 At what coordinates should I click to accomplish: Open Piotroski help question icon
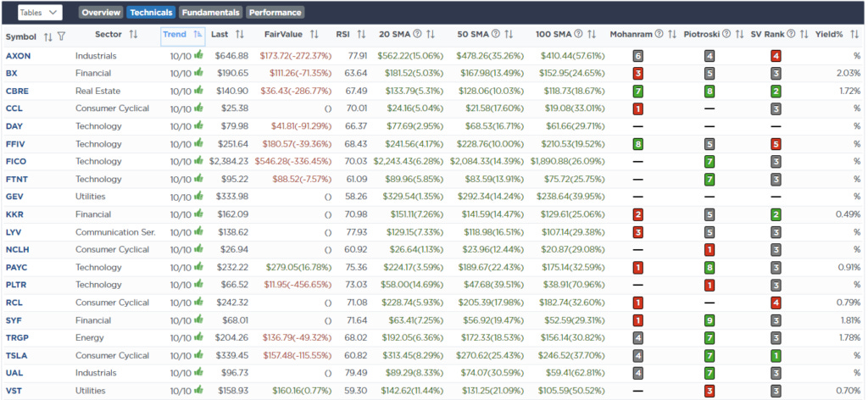(726, 34)
